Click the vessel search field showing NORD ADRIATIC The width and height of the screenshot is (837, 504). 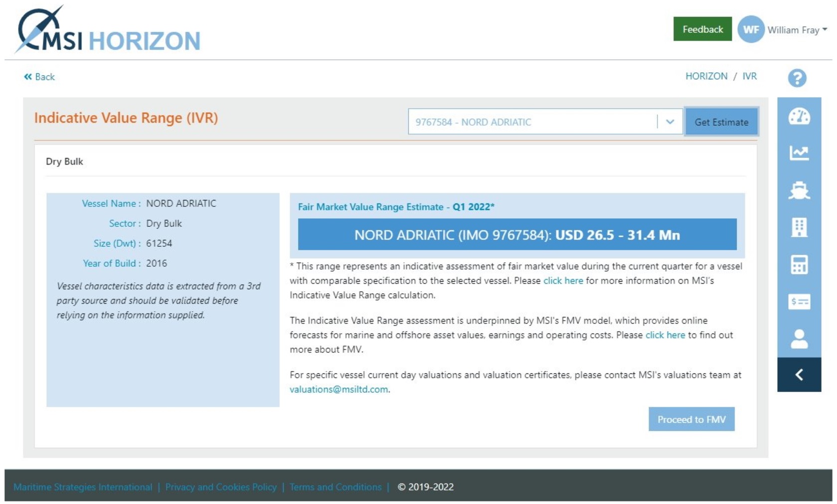click(531, 122)
